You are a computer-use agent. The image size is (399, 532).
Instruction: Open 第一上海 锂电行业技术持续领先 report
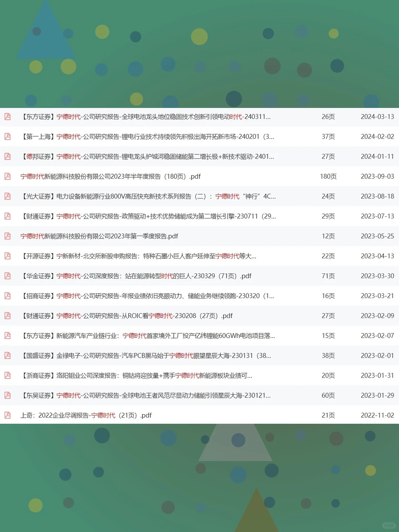click(147, 137)
